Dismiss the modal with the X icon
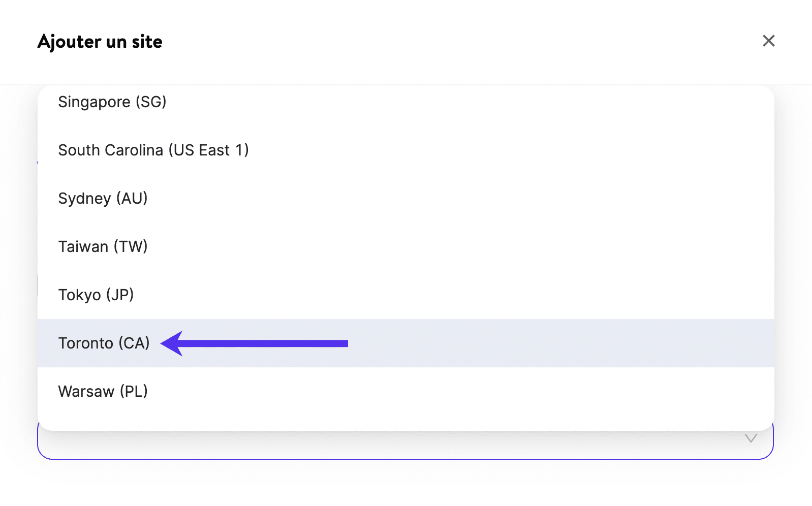 (768, 41)
